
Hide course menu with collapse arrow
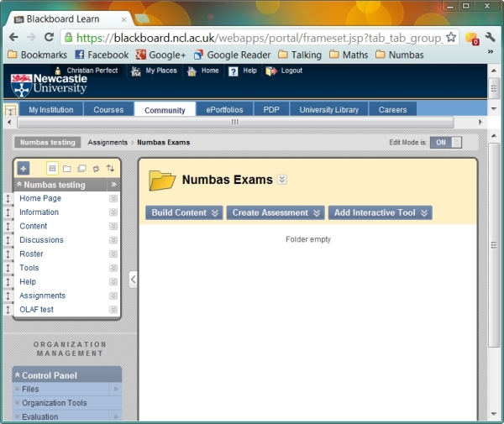133,280
